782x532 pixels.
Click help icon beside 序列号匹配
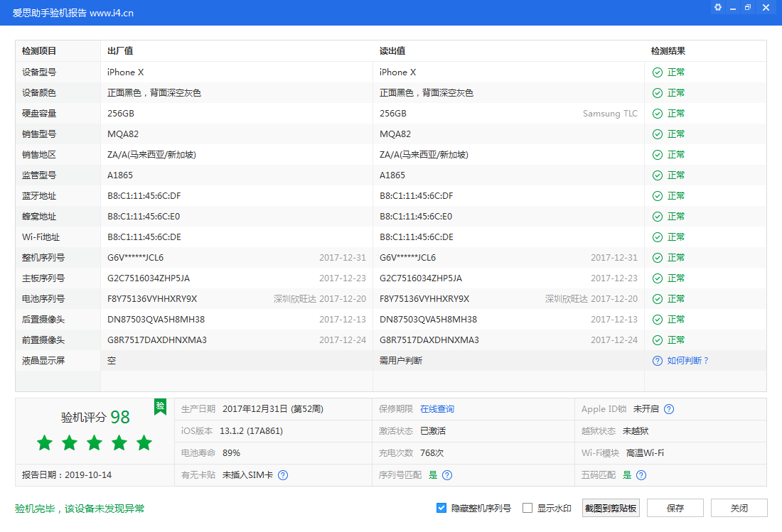pyautogui.click(x=447, y=475)
